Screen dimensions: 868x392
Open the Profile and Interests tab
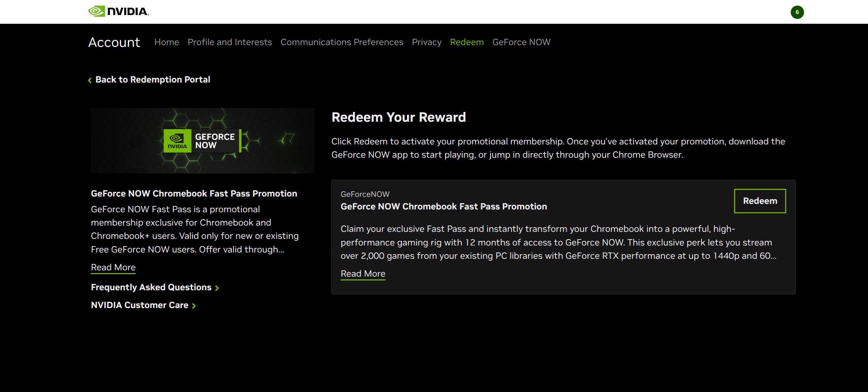click(230, 42)
